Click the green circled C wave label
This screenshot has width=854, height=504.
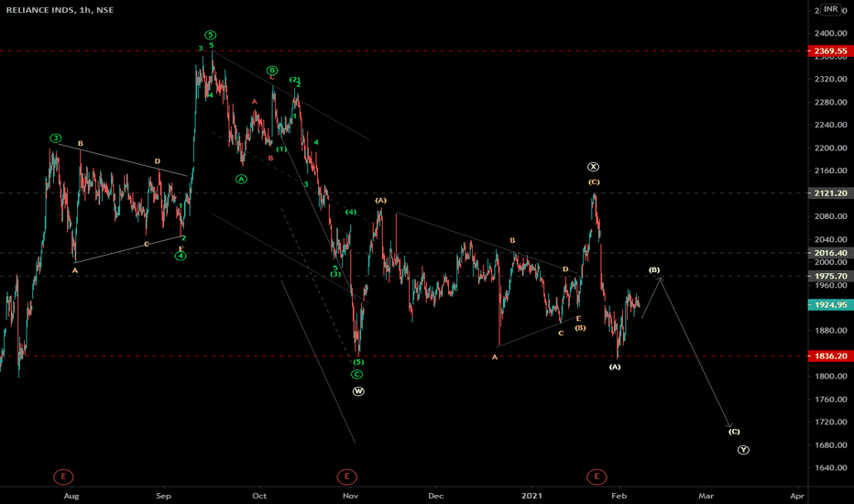(356, 374)
